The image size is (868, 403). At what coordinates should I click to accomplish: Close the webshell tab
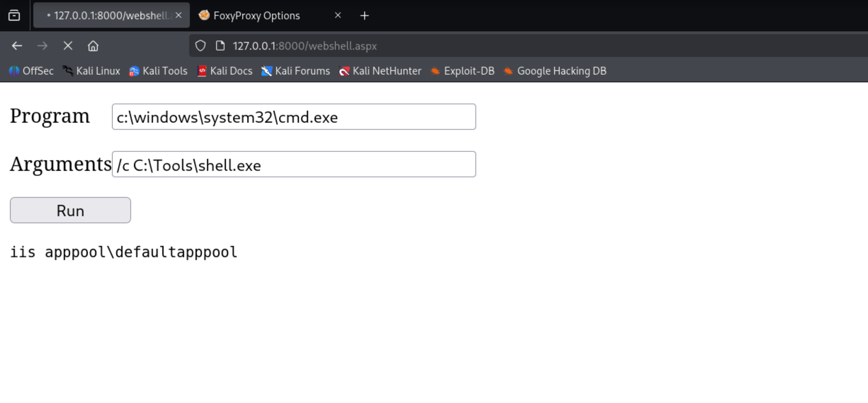pos(179,15)
